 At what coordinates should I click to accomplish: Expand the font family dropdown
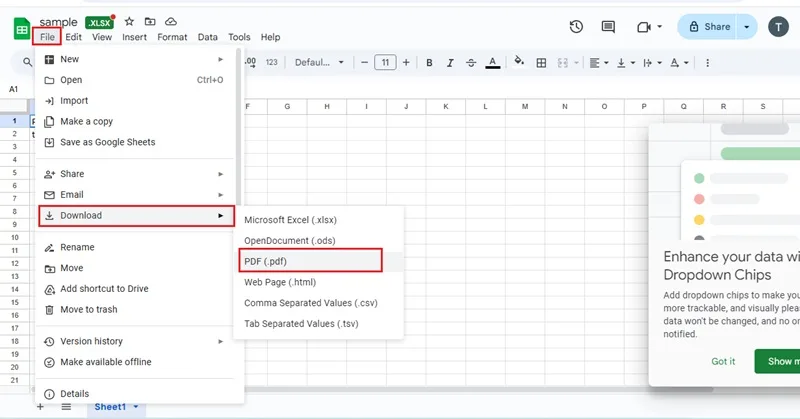point(319,62)
